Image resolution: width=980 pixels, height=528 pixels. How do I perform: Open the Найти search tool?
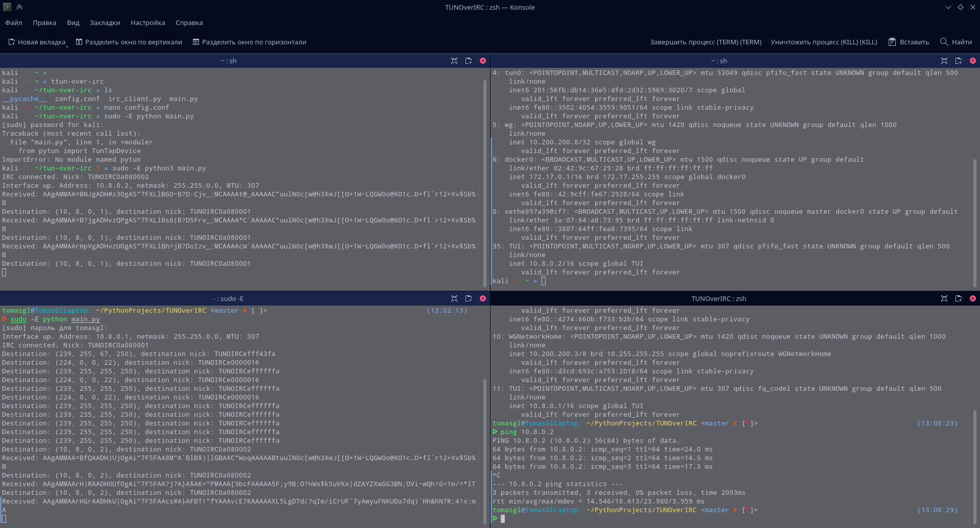956,42
